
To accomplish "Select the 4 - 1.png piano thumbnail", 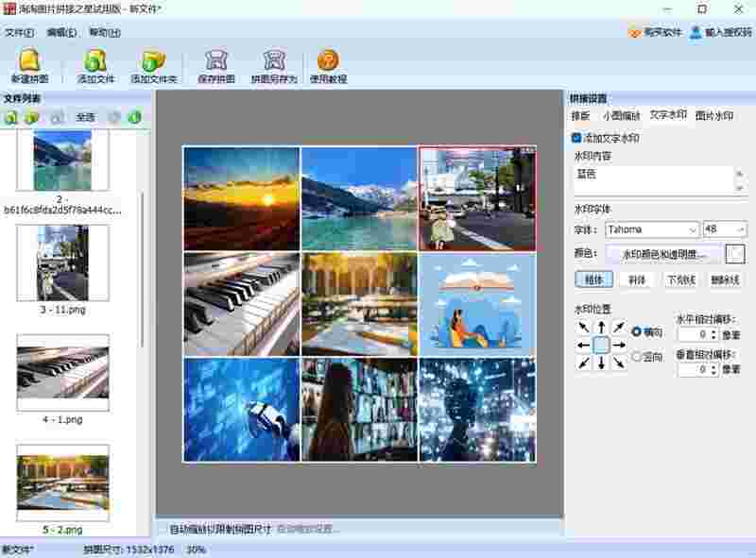I will pos(62,372).
